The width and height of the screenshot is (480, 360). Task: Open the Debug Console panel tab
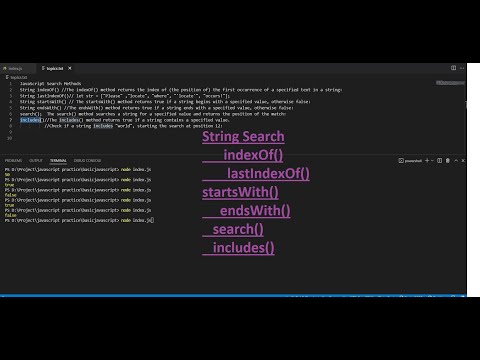click(87, 161)
